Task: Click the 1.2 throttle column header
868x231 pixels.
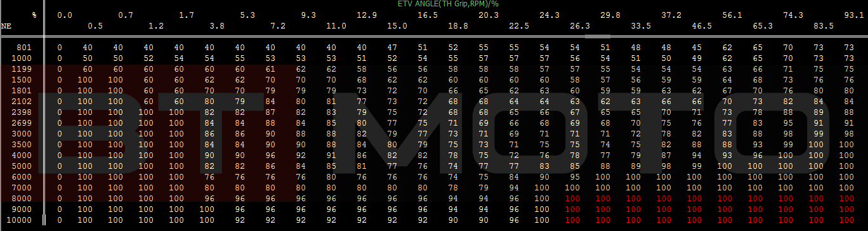Action: (156, 26)
